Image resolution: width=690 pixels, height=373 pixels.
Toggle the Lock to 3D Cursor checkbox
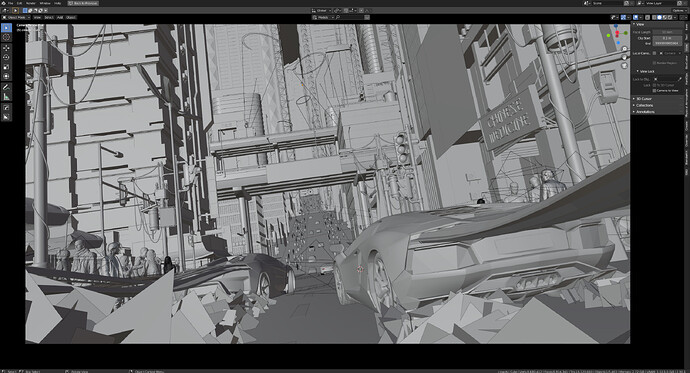tap(654, 85)
